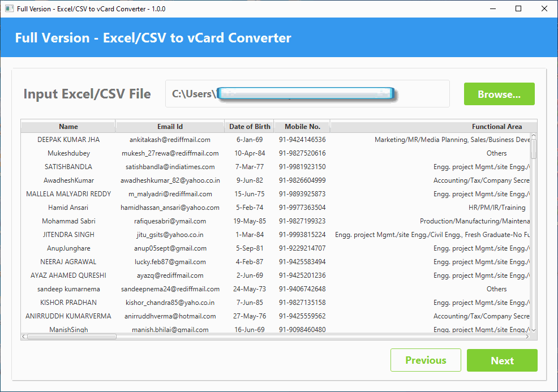Screen dimensions: 558x392
Task: Click mobile number 91-9827135158
Action: click(x=302, y=303)
